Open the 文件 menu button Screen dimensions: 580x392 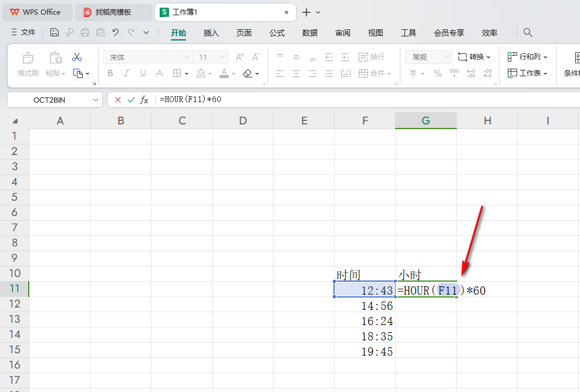pyautogui.click(x=23, y=33)
